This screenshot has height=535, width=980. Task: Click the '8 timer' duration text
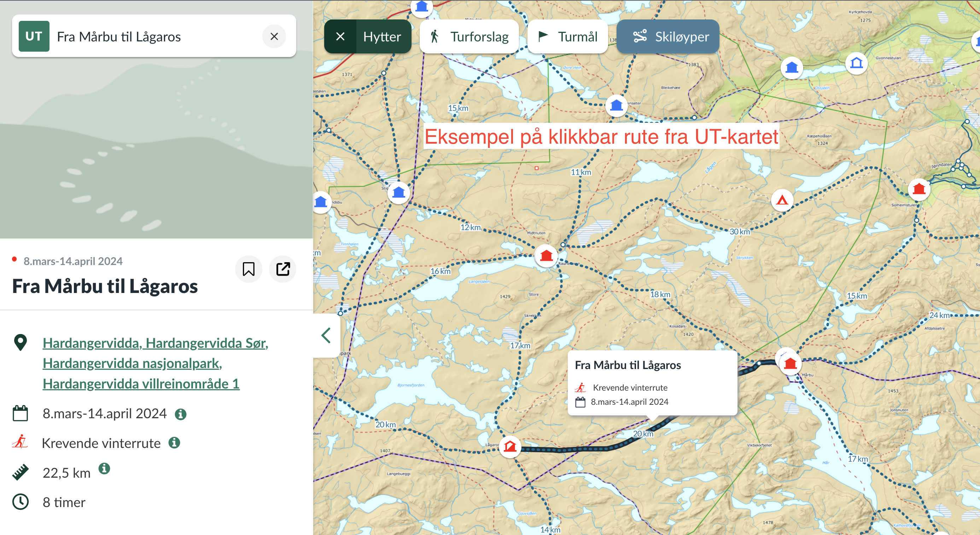pyautogui.click(x=64, y=502)
